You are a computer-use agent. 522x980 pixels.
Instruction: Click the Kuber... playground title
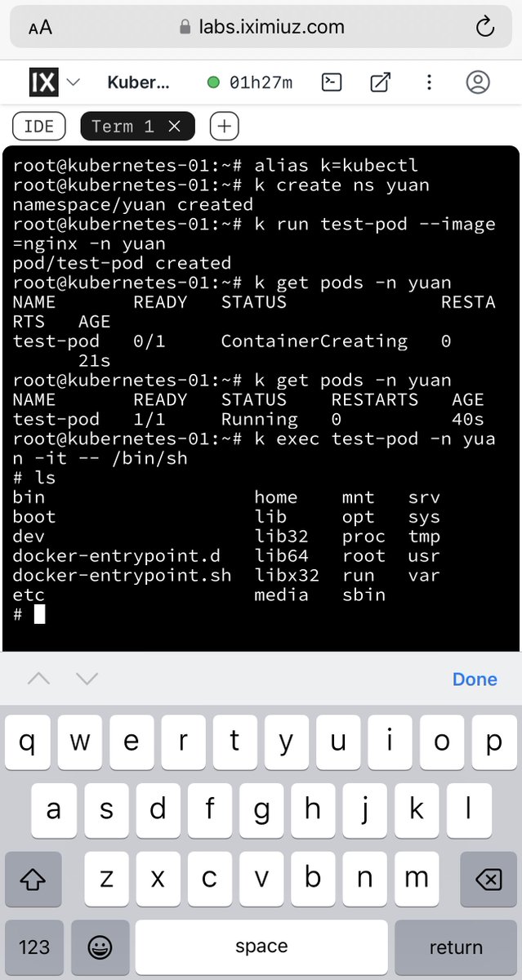[139, 82]
